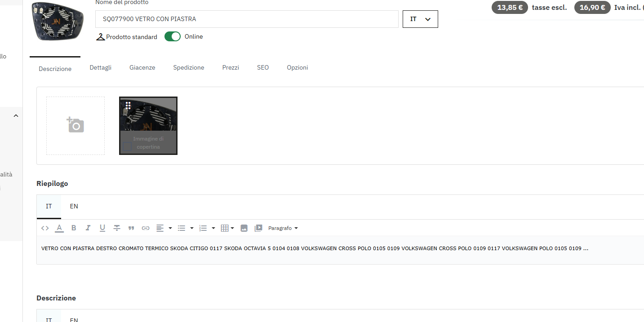The image size is (644, 322).
Task: Switch to the Giacenze tab
Action: (x=142, y=67)
